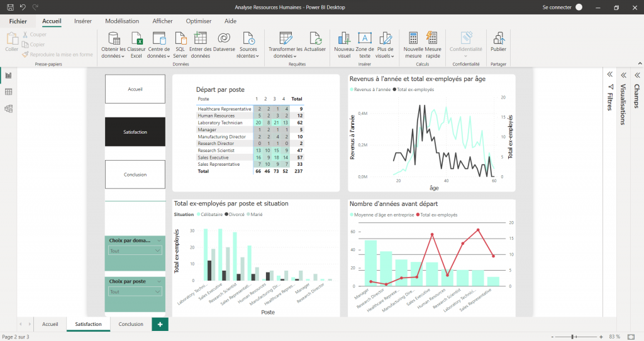Open the Optimiser ribbon tab
The height and width of the screenshot is (341, 644).
click(x=199, y=21)
